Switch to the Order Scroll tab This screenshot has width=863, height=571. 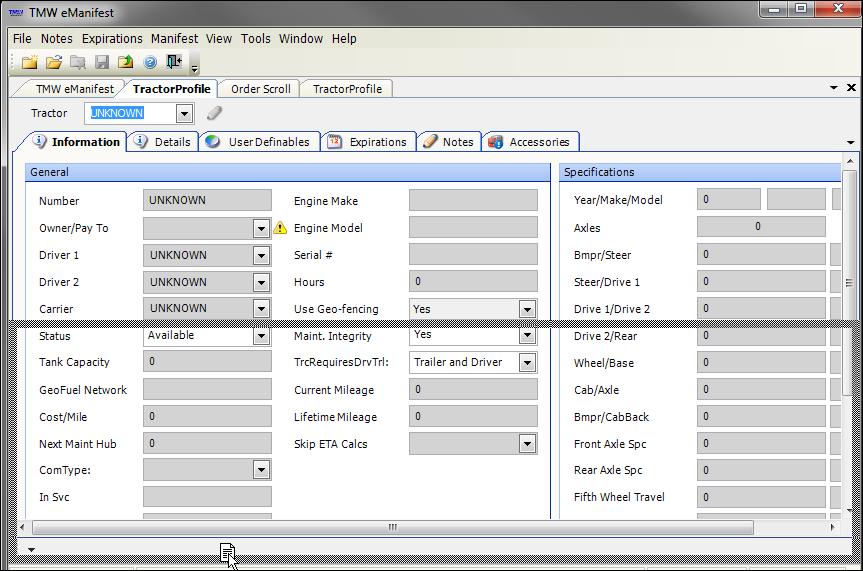point(260,88)
